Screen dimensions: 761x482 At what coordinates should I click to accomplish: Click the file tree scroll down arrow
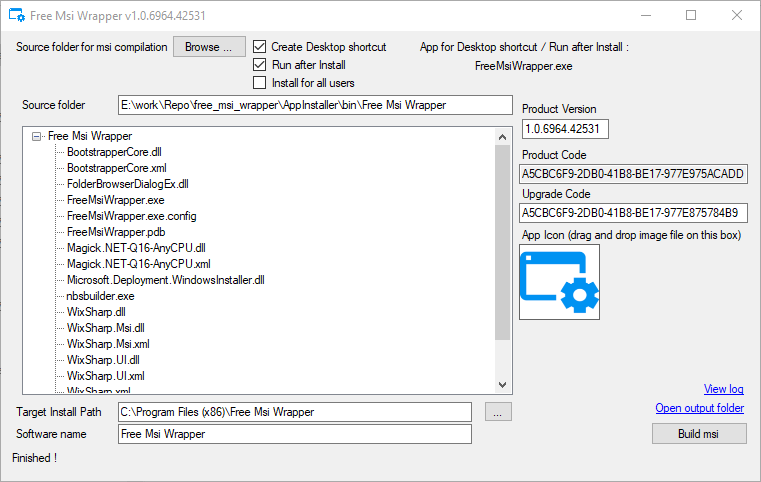502,385
